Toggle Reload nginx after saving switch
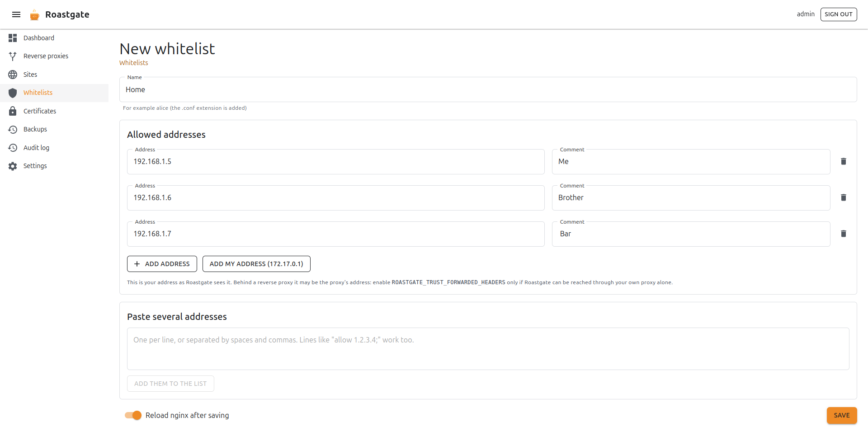 (x=133, y=415)
